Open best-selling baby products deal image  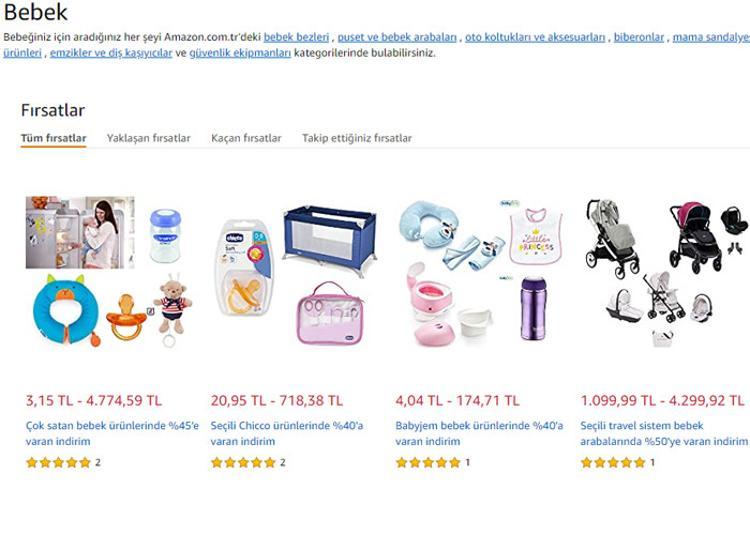108,272
